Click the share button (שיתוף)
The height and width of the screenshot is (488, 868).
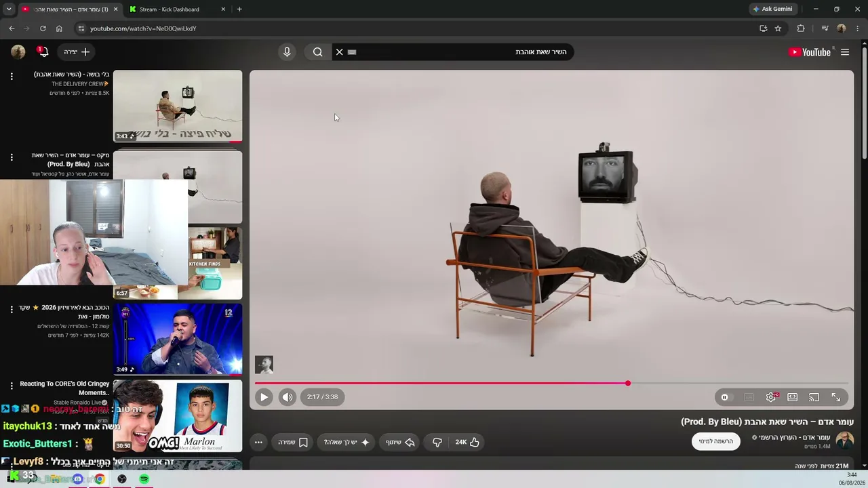pos(400,442)
